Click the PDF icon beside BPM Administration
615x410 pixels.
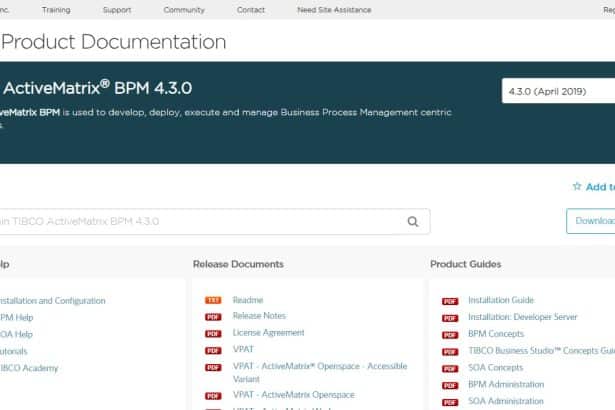point(450,386)
